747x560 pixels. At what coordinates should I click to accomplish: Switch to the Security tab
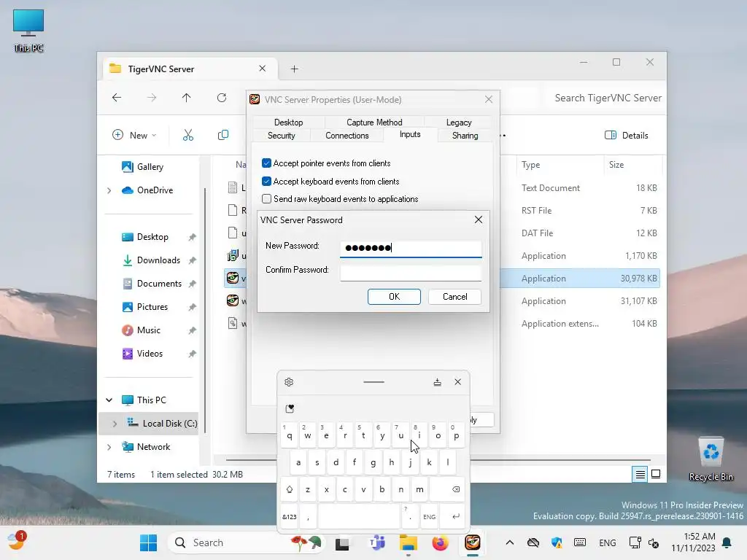[282, 136]
